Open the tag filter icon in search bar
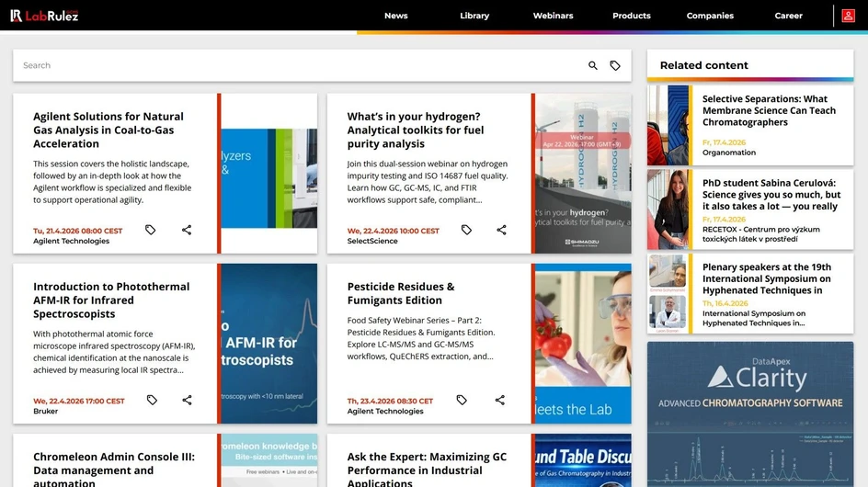The width and height of the screenshot is (868, 487). coord(615,65)
